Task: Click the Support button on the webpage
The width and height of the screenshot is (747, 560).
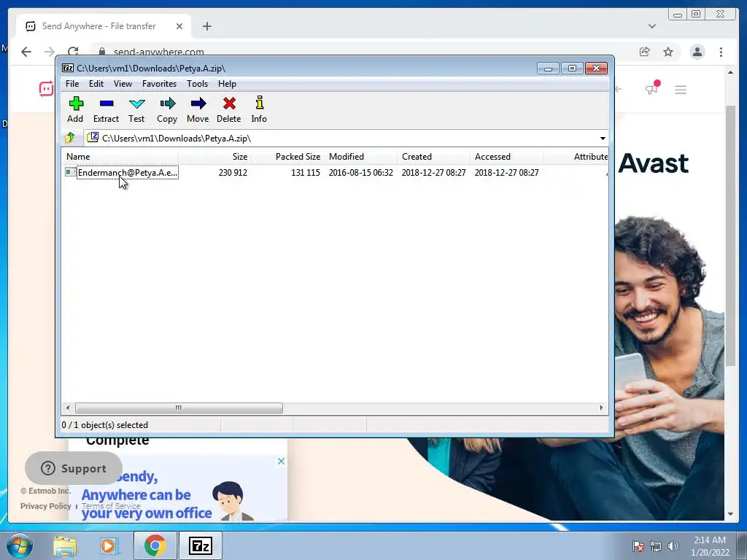Action: pyautogui.click(x=74, y=469)
